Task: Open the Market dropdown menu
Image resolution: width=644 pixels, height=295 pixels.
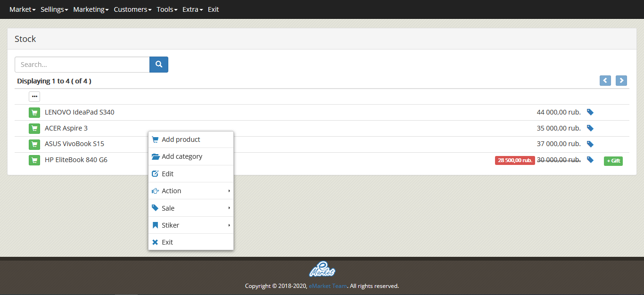Action: 23,9
